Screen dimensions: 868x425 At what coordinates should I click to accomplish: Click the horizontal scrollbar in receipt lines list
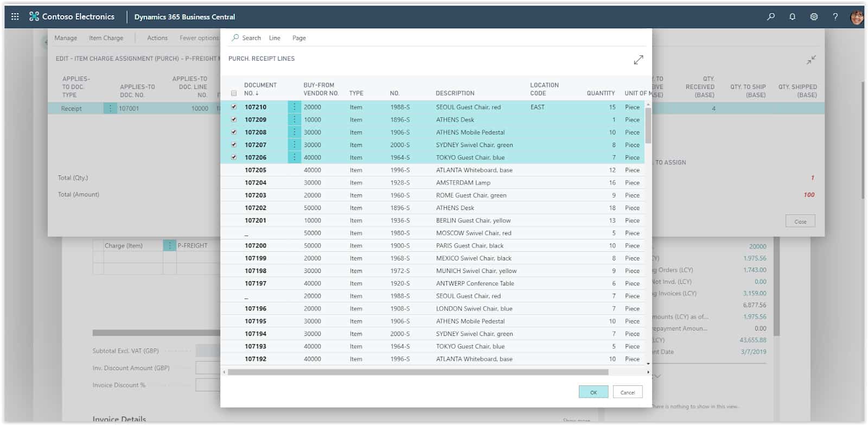[418, 372]
